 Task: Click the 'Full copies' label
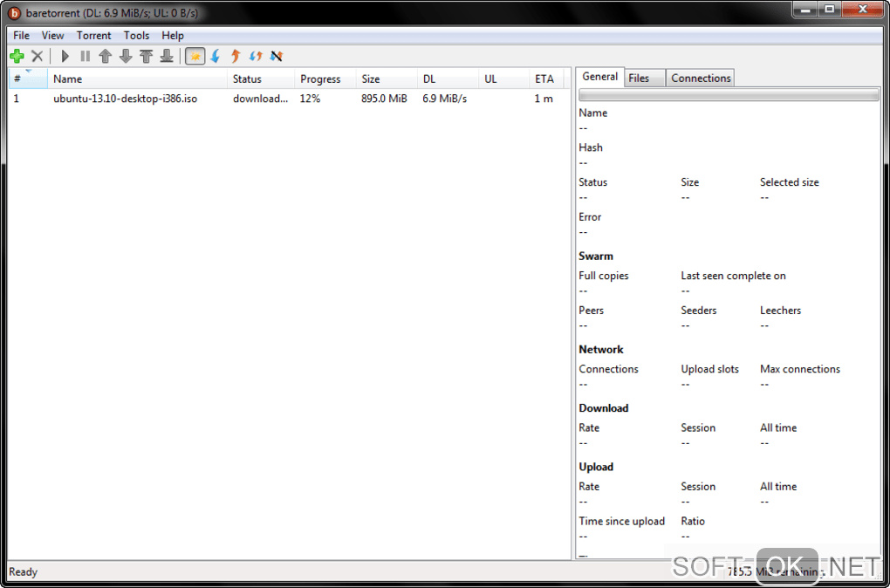point(604,276)
